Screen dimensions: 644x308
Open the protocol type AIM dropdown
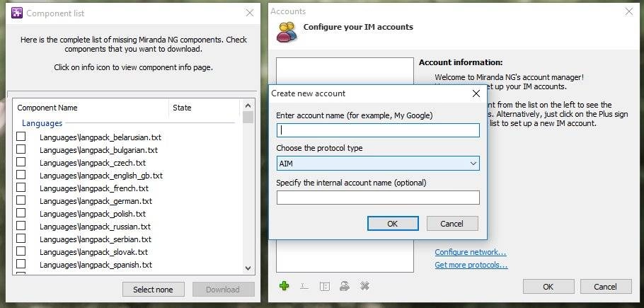pyautogui.click(x=378, y=164)
